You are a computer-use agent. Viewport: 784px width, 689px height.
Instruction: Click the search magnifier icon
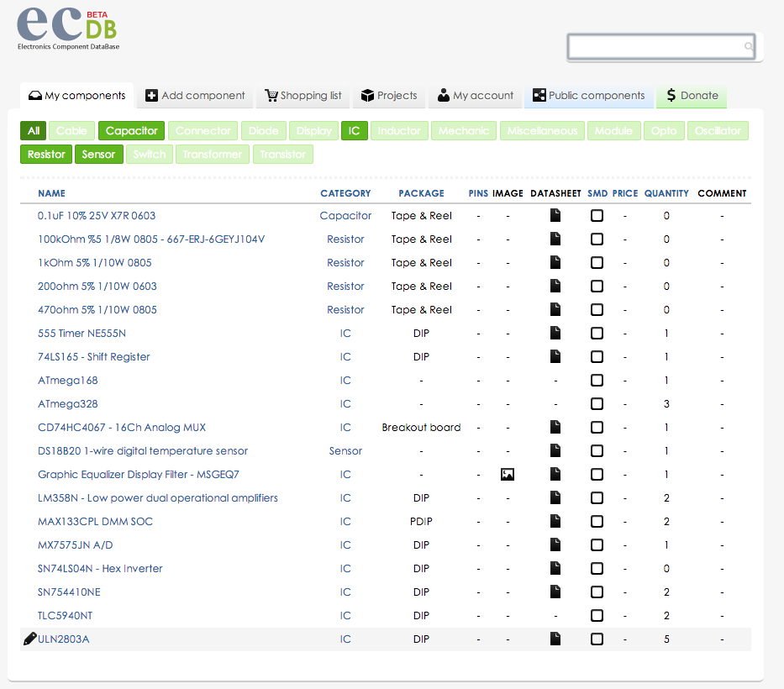tap(748, 46)
